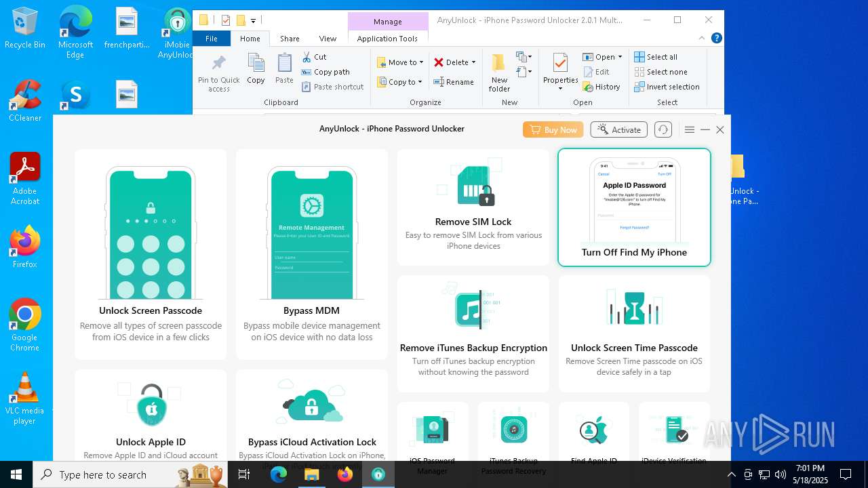The image size is (868, 488).
Task: Select the Unlock Apple ID card
Action: [x=151, y=415]
